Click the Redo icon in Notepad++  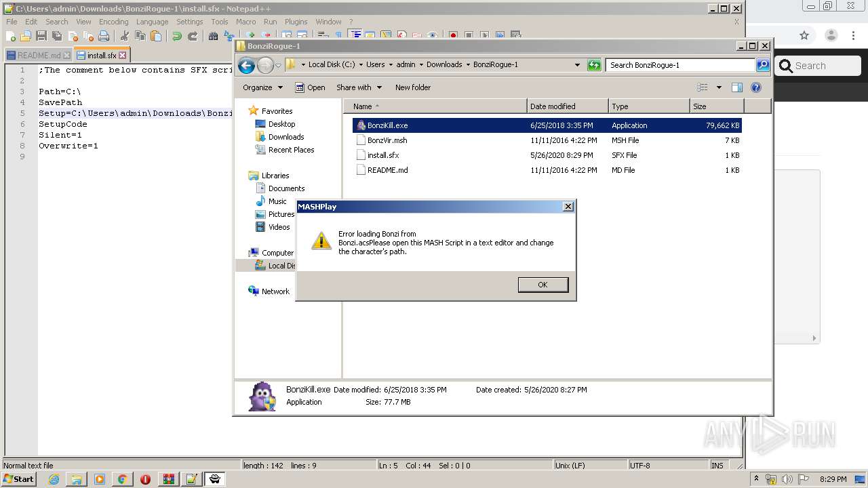coord(193,36)
